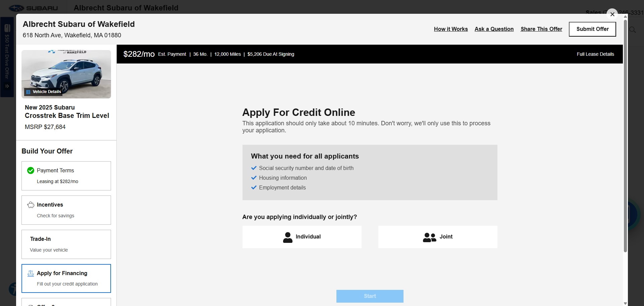This screenshot has height=306, width=644.
Task: Click the Start button
Action: tap(370, 296)
